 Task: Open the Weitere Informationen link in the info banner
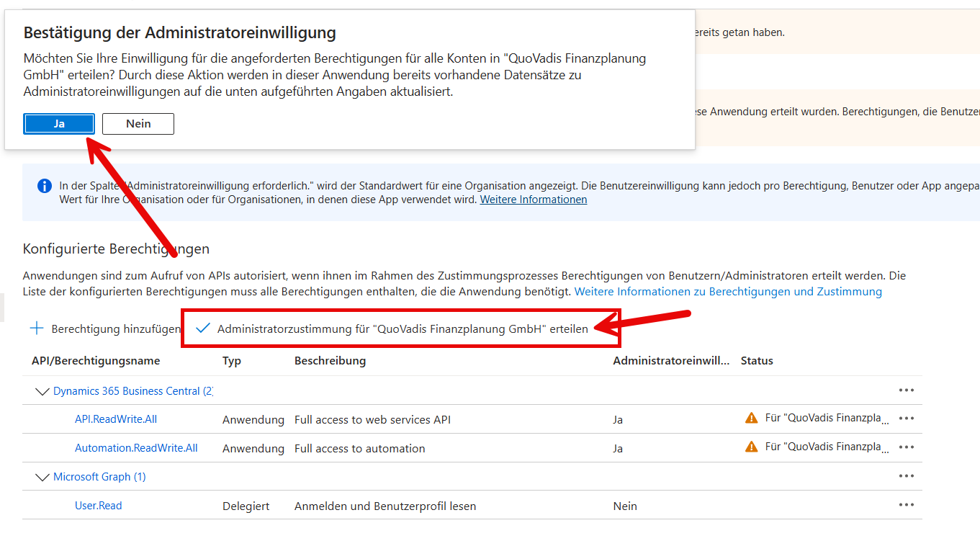534,200
